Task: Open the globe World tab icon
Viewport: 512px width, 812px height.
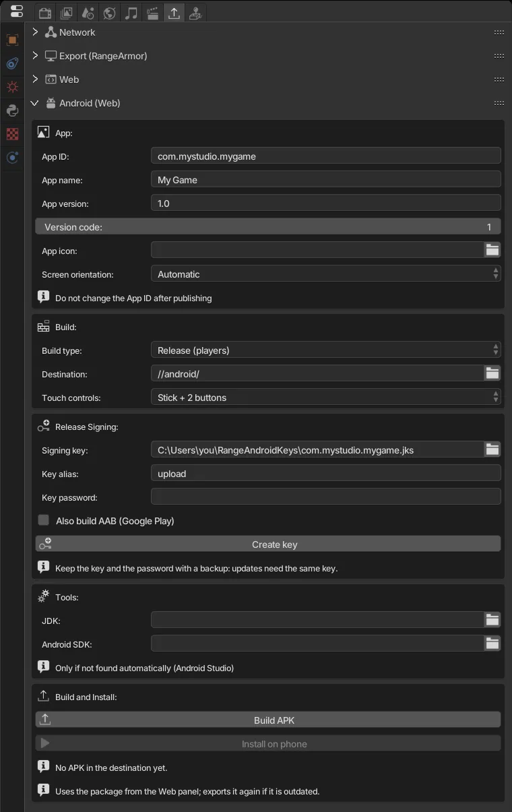Action: (x=110, y=13)
